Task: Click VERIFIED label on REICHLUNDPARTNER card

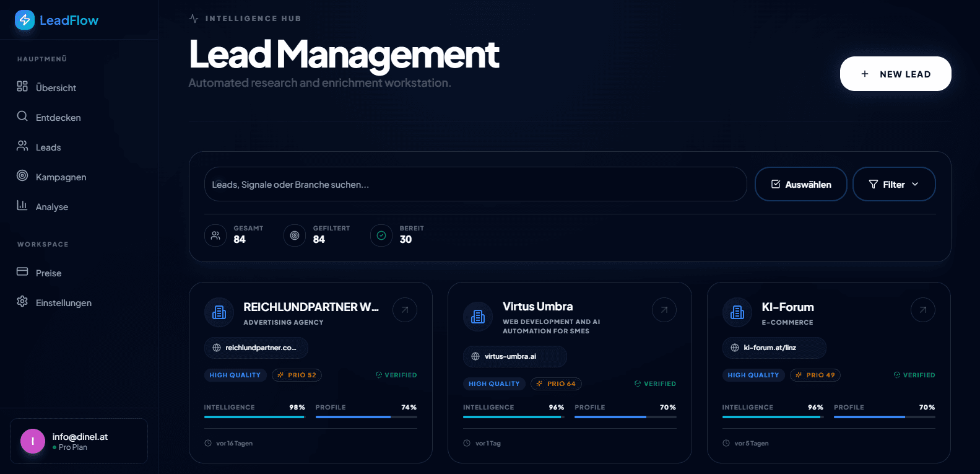Action: click(x=396, y=375)
